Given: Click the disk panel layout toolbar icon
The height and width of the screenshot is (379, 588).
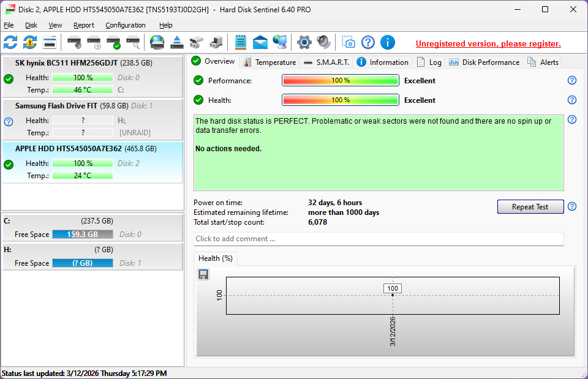Looking at the screenshot, I should pos(50,42).
